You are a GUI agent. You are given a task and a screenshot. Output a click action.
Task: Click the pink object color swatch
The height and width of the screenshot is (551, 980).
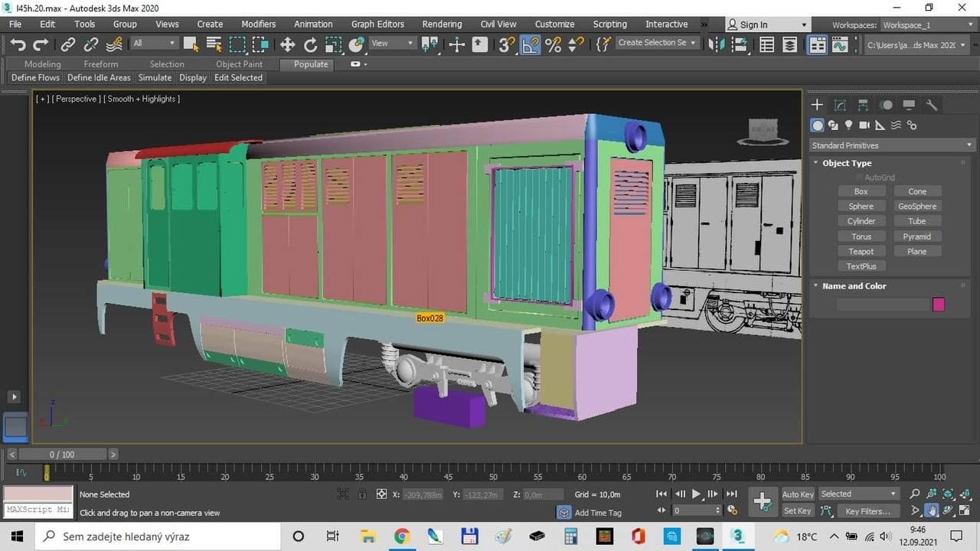[x=939, y=305]
